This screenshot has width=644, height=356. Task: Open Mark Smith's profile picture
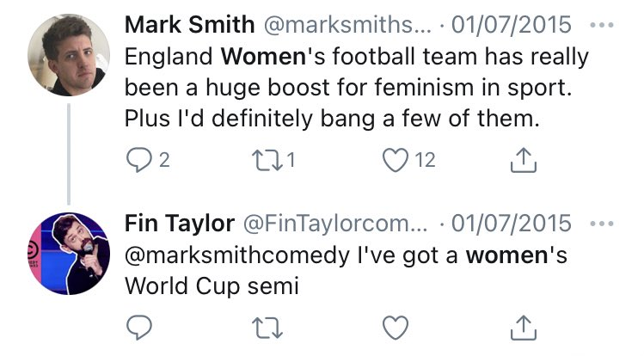70,55
